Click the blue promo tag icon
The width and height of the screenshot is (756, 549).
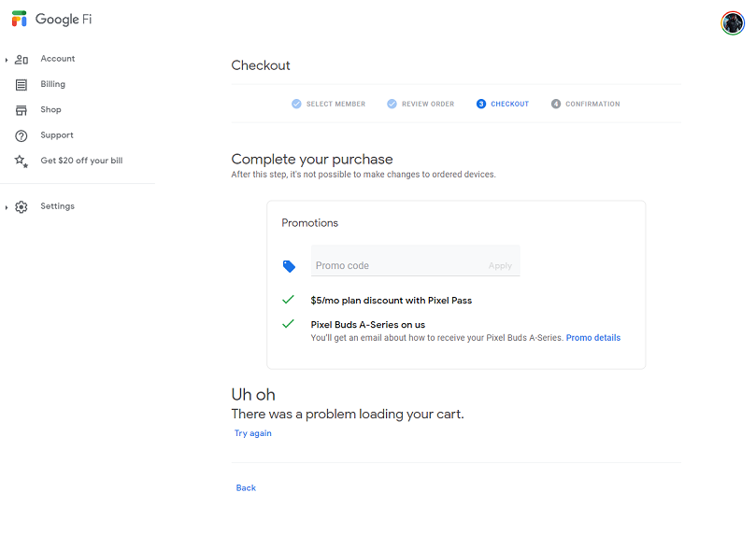[289, 266]
